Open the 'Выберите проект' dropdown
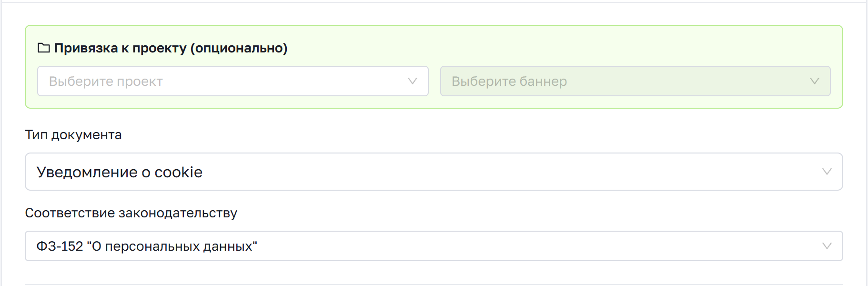The width and height of the screenshot is (868, 286). (233, 81)
